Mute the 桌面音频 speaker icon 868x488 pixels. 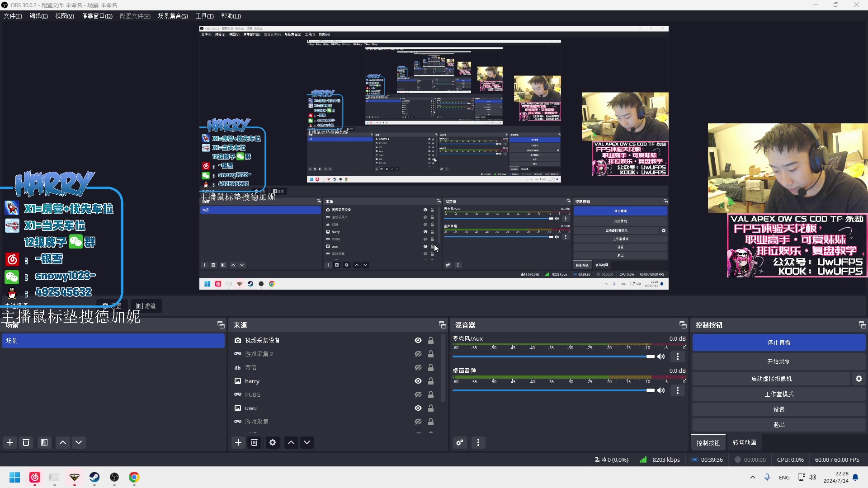[661, 390]
